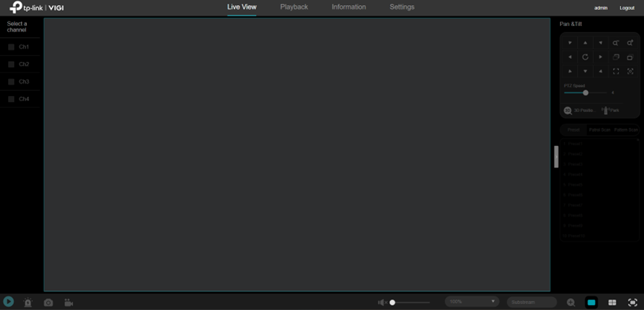This screenshot has width=644, height=310.
Task: Tilt camera down with the down arrow
Action: (x=585, y=71)
